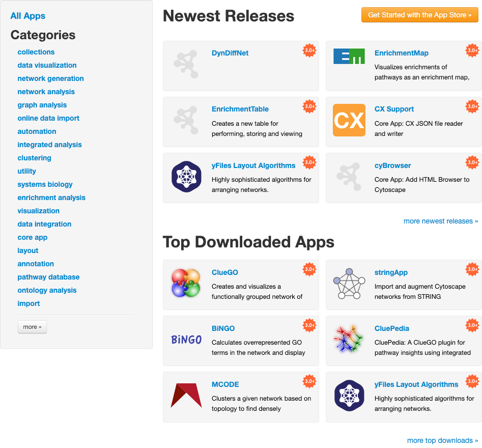482x448 pixels.
Task: Expand more categories with the more button
Action: coord(32,327)
